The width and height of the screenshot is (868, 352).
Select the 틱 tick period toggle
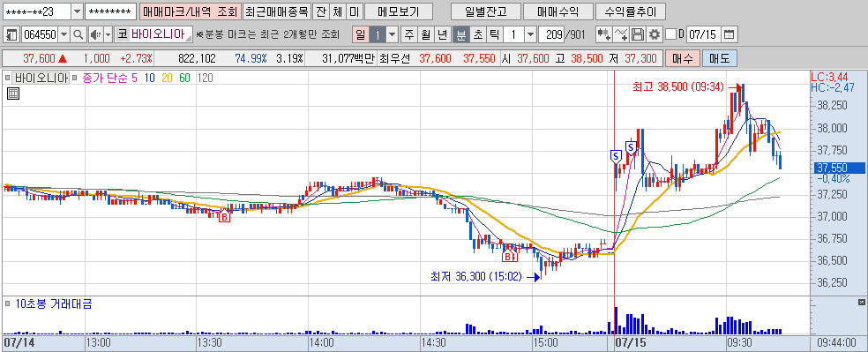point(494,34)
